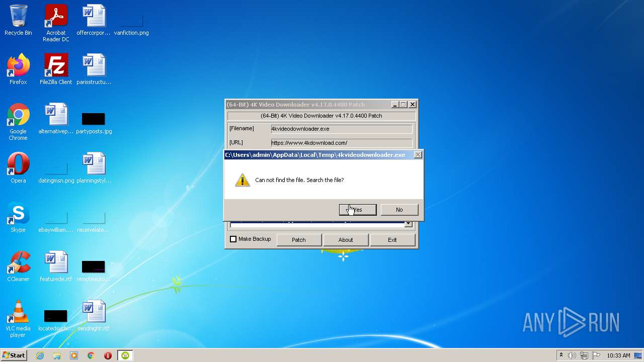Viewport: 644px width, 362px height.
Task: Select the VLC media player desktop icon
Action: (x=18, y=319)
